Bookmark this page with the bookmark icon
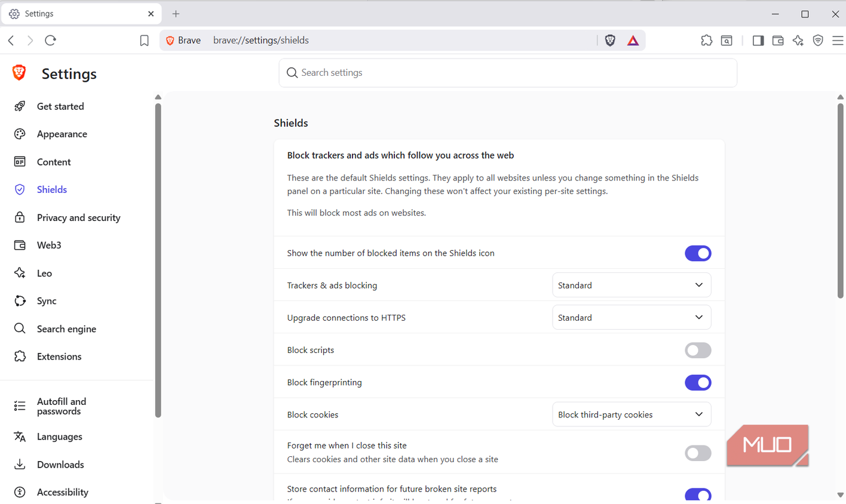 point(144,41)
